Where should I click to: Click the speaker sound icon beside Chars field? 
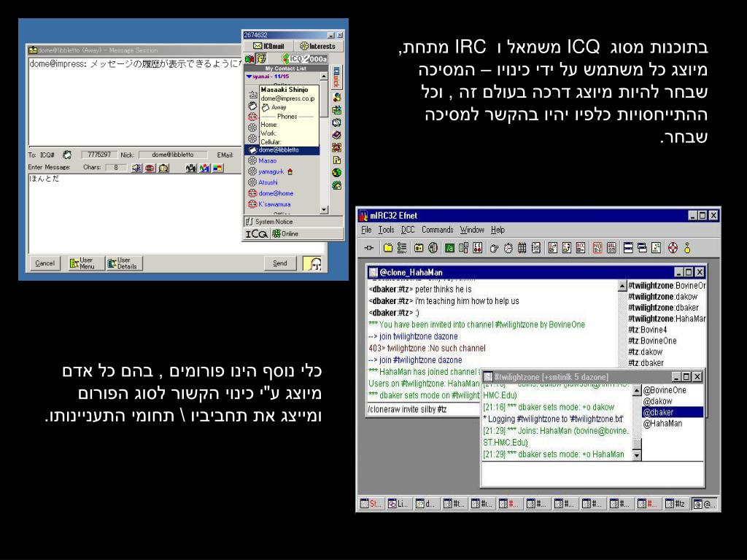(136, 168)
